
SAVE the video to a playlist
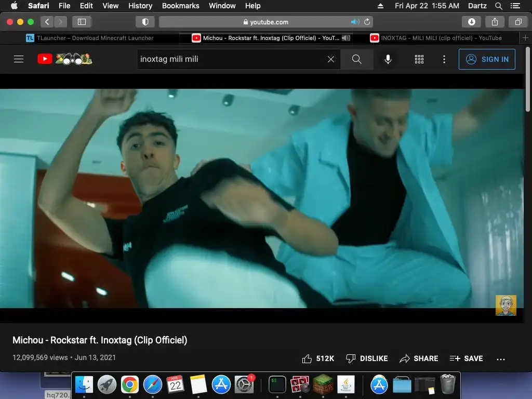(466, 358)
